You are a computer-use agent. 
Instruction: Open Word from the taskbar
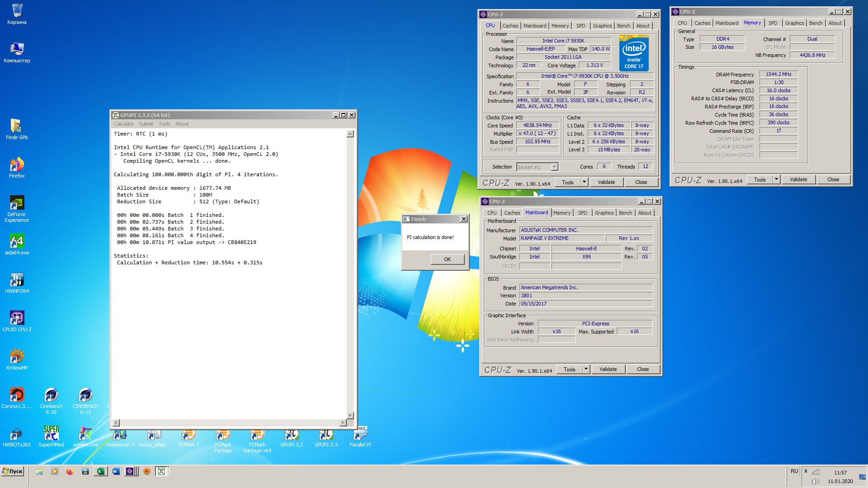[x=116, y=471]
